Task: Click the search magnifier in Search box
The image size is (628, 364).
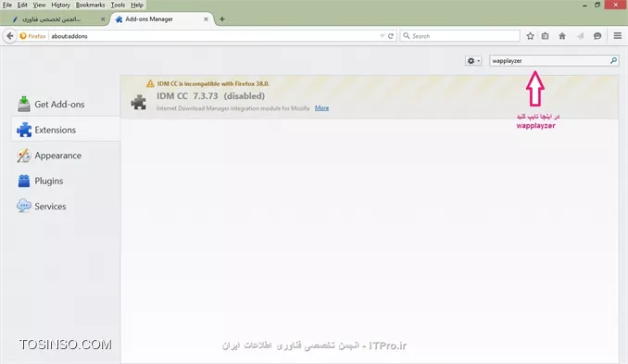Action: (x=406, y=36)
